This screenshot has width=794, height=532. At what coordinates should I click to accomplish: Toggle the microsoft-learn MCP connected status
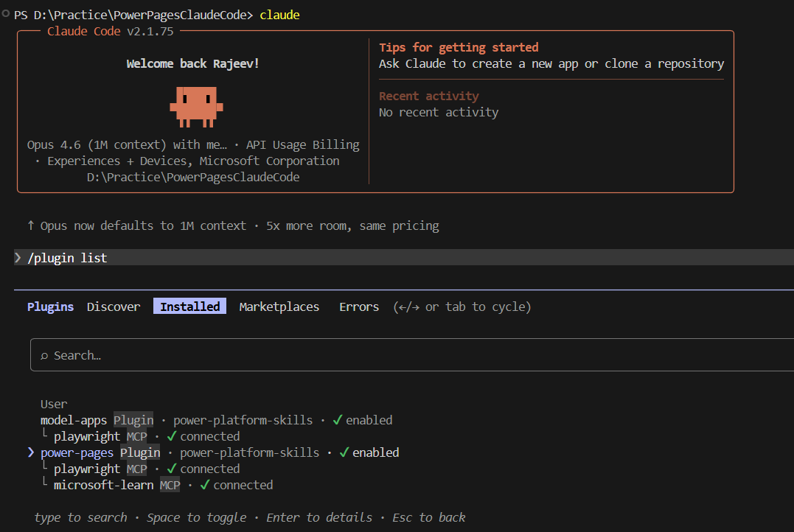click(x=243, y=485)
